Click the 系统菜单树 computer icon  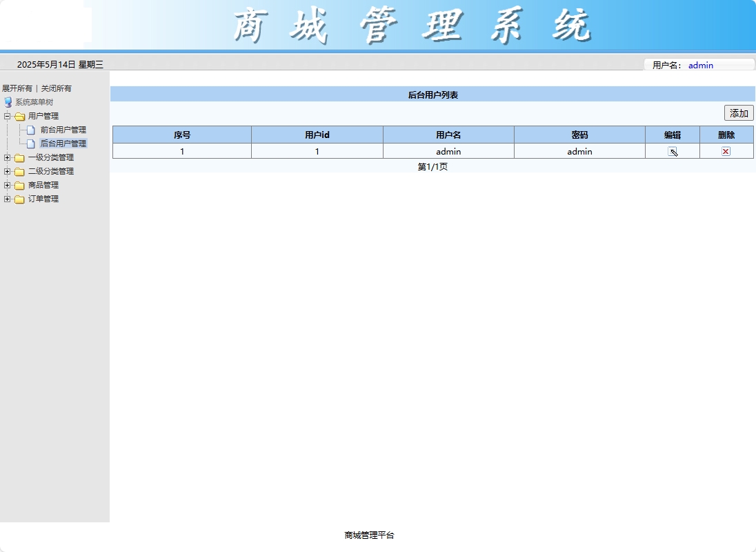coord(8,102)
